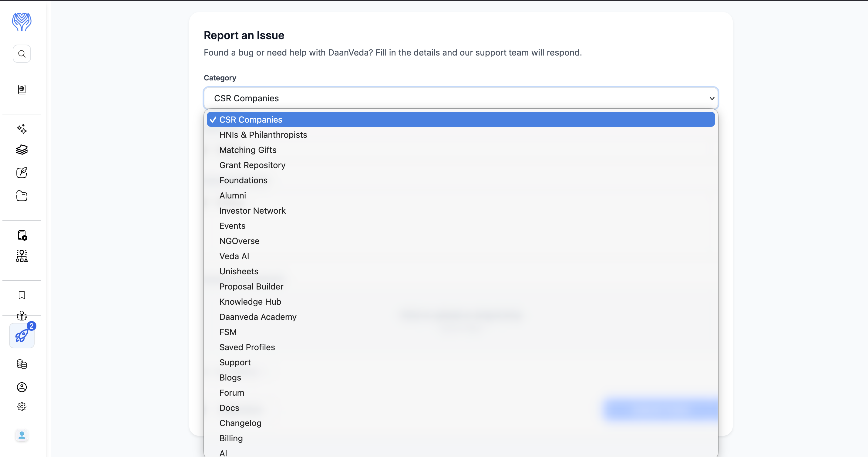Choose NGOverse category
868x457 pixels.
coord(461,241)
